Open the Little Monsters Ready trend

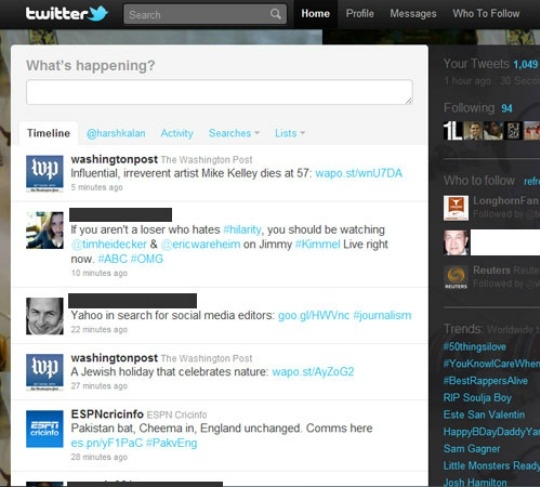(491, 466)
